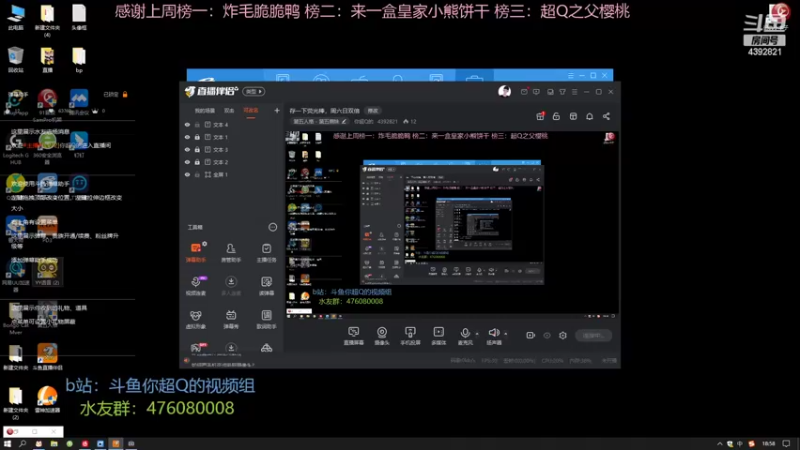Add a 手机投屏 phone-cast source
This screenshot has height=450, width=800.
[410, 336]
